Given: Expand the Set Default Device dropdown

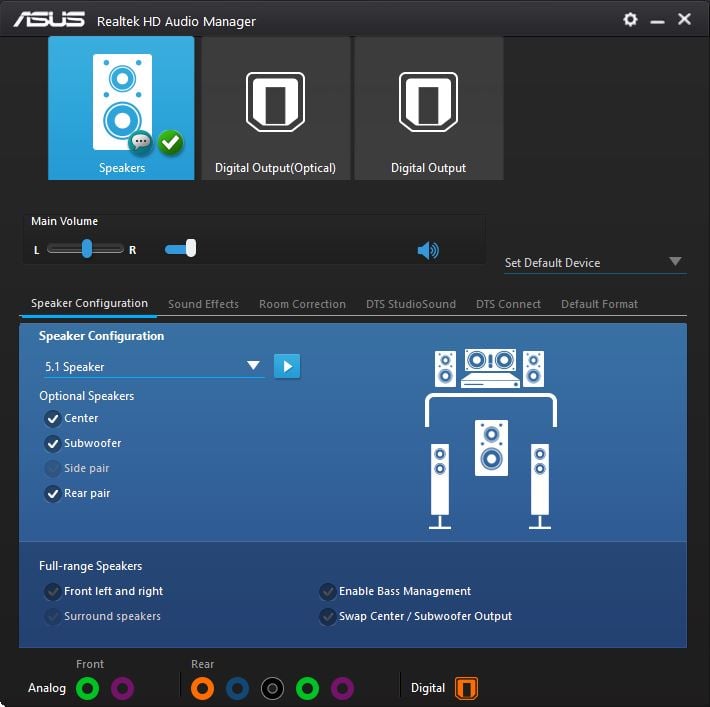Looking at the screenshot, I should (595, 263).
